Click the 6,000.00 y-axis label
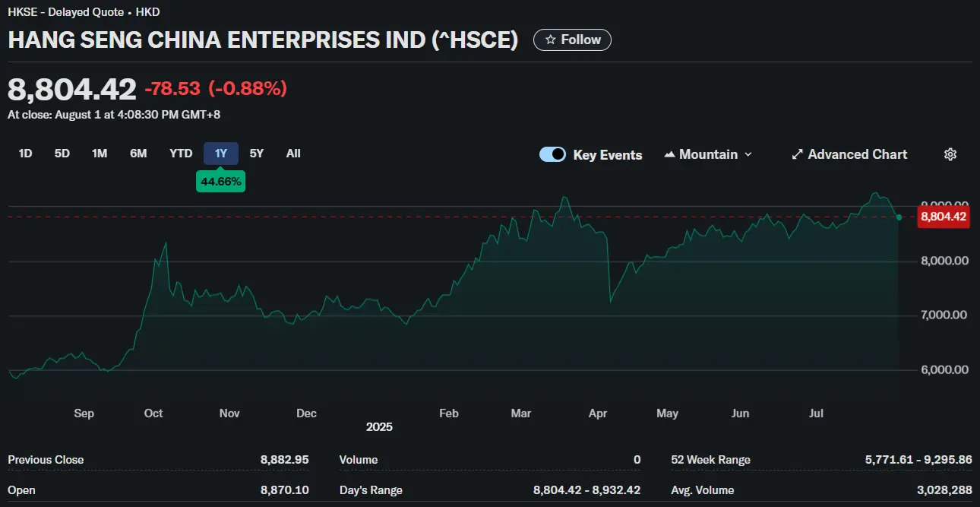 (944, 369)
